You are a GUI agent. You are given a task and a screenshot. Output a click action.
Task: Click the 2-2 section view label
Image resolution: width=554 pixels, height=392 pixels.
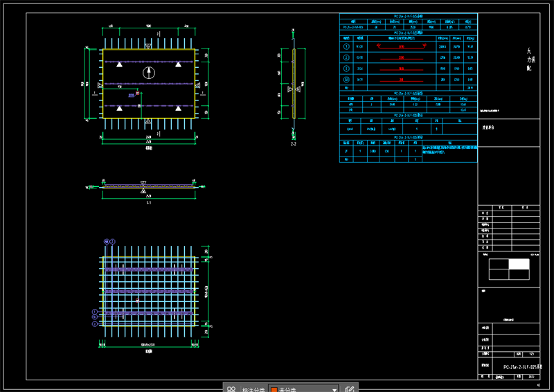(293, 144)
